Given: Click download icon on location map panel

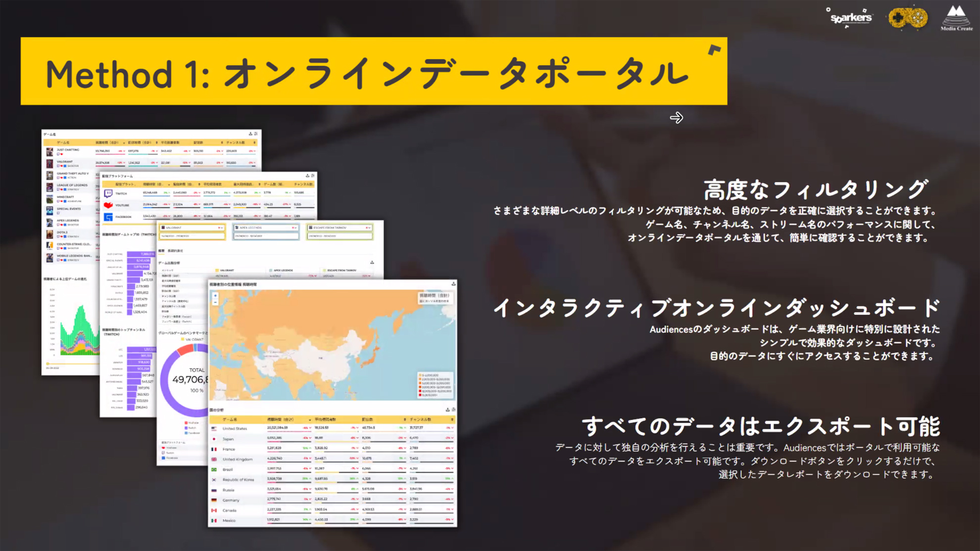Looking at the screenshot, I should [x=453, y=284].
